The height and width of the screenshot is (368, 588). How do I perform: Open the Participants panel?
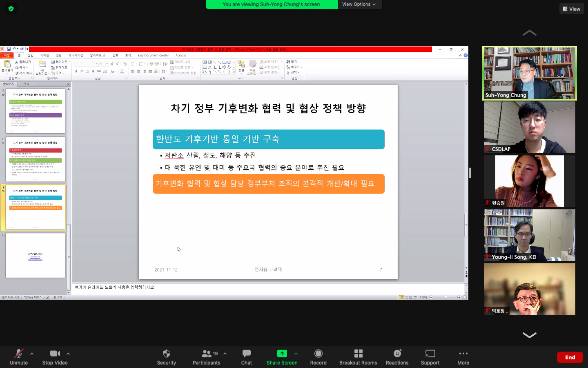tap(206, 357)
